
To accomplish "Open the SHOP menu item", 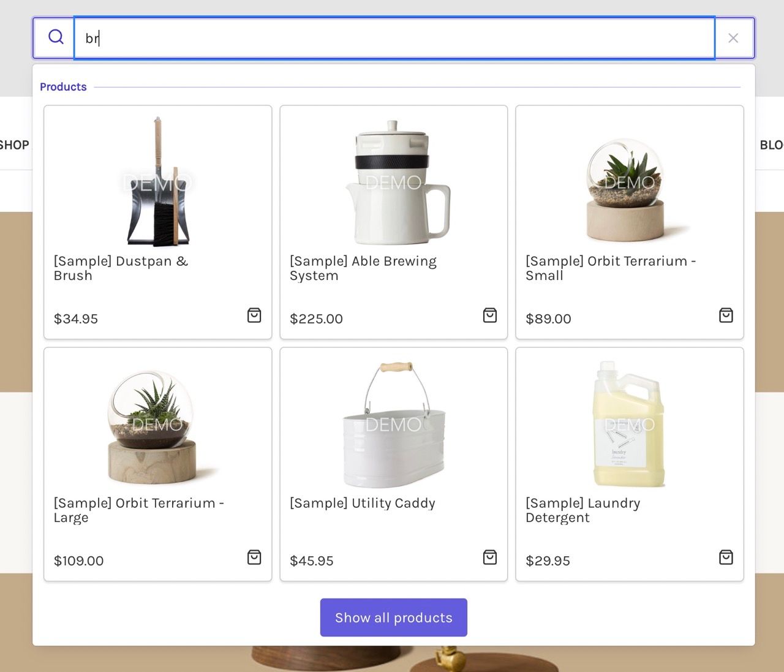I will tap(15, 145).
